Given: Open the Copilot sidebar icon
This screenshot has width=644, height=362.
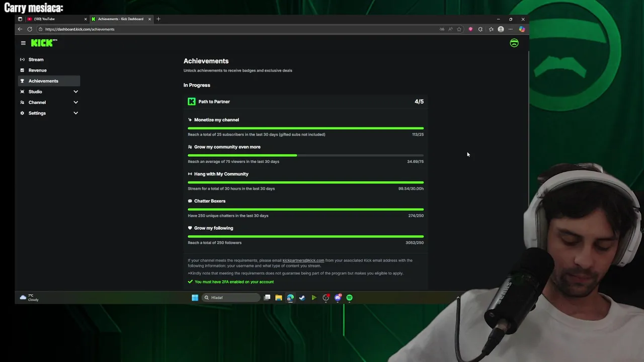Looking at the screenshot, I should point(522,29).
